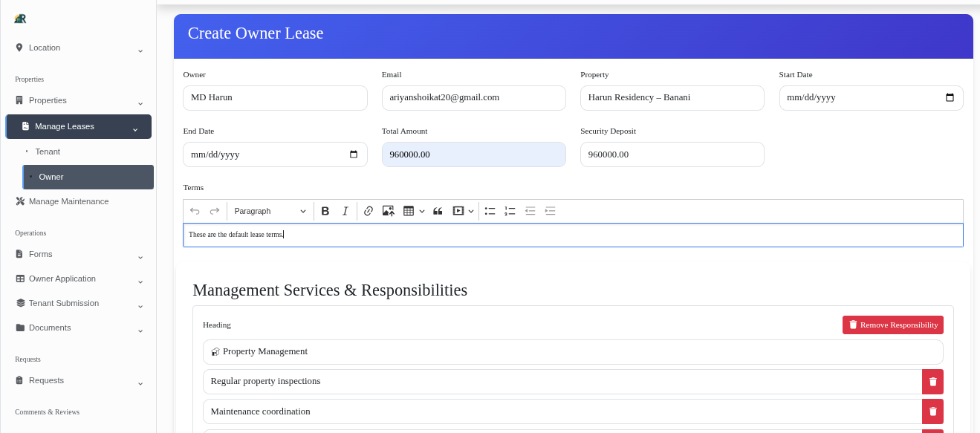Open the Paragraph heading style dropdown
Screen dimensions: 980x433
point(270,212)
